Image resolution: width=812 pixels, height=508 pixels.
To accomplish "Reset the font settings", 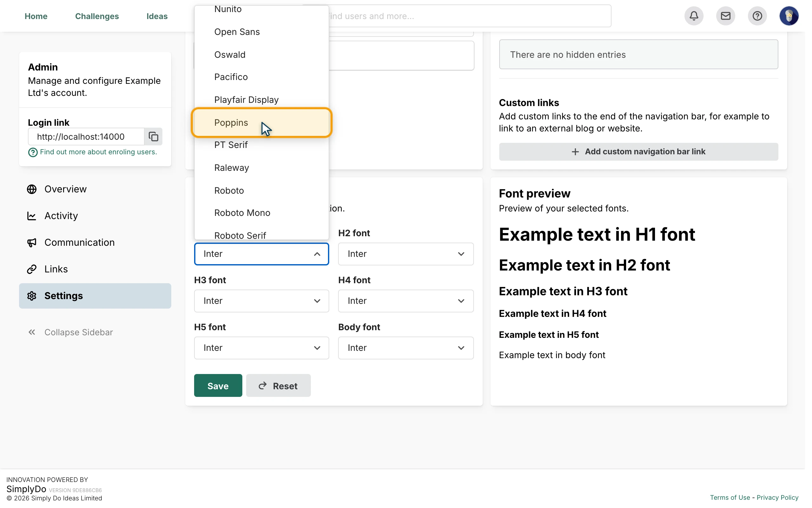I will coord(278,386).
